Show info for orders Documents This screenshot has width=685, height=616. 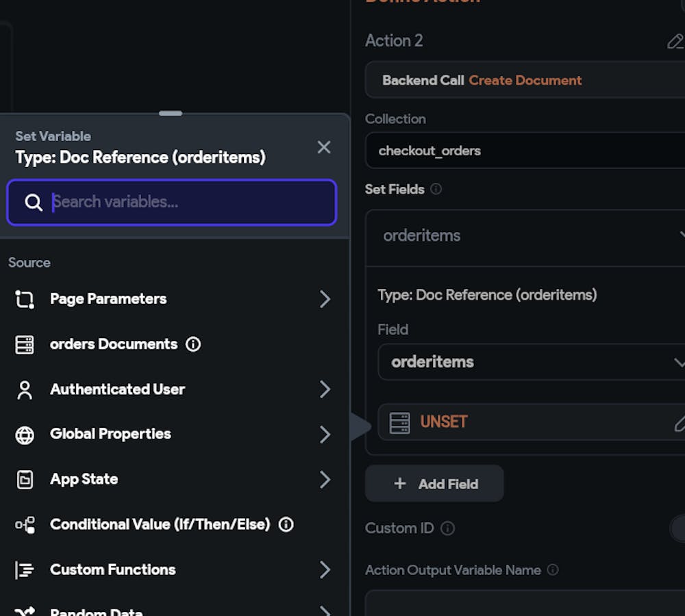193,344
